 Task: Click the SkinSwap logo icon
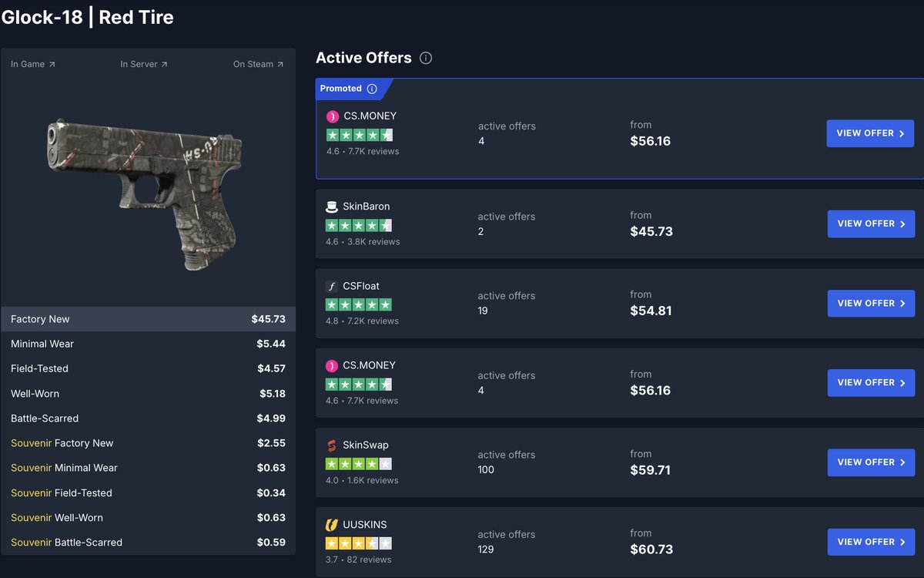(332, 445)
